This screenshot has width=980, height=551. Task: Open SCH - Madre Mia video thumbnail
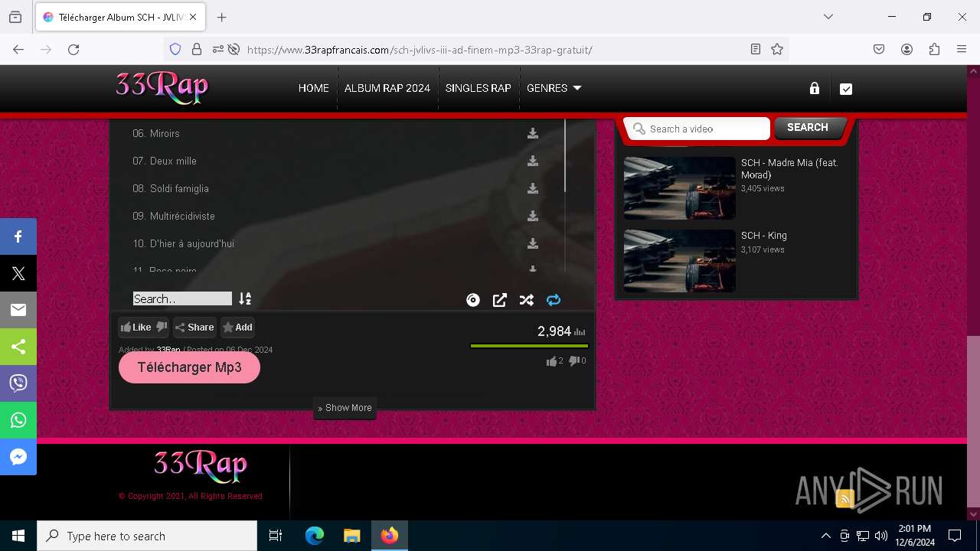tap(679, 187)
